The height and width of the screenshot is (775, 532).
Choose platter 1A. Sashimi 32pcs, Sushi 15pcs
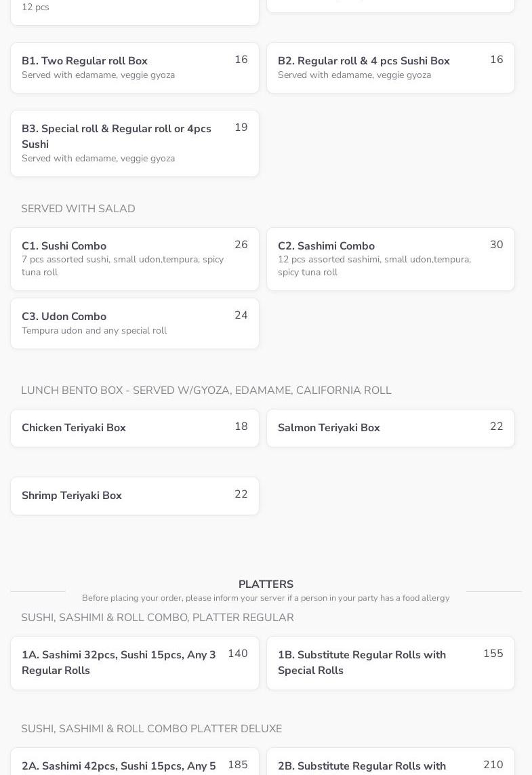click(134, 662)
